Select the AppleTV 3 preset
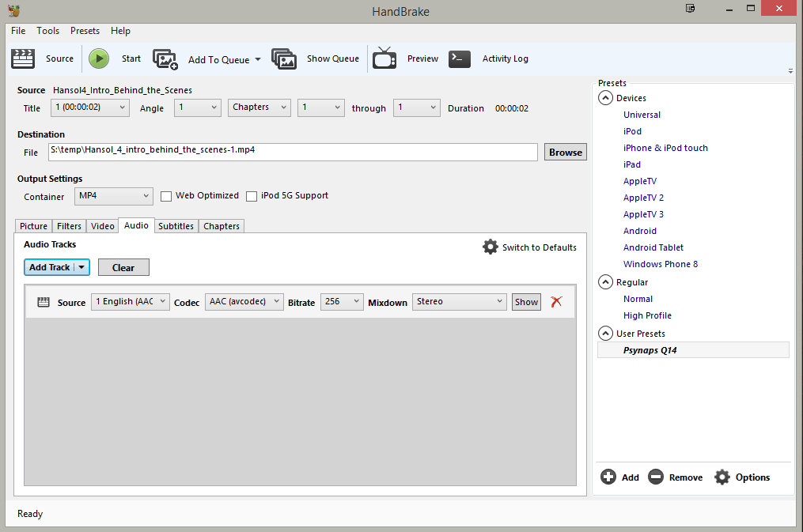This screenshot has height=532, width=803. [x=643, y=214]
